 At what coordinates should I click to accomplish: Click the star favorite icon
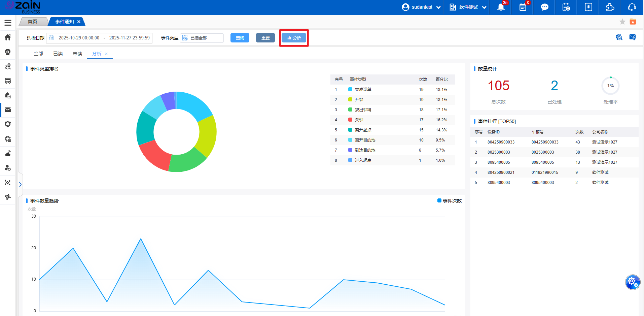pos(622,22)
